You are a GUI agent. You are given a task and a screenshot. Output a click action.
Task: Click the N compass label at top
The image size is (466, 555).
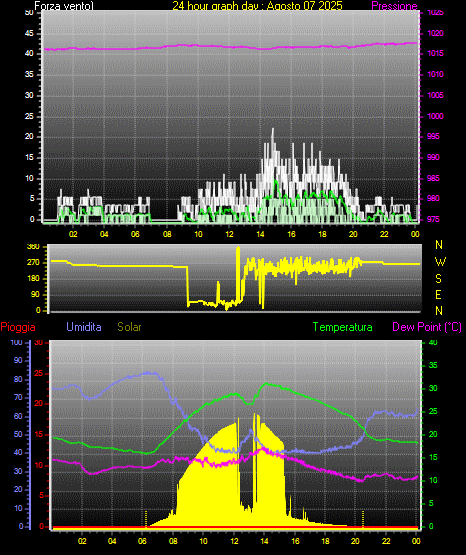(x=439, y=245)
